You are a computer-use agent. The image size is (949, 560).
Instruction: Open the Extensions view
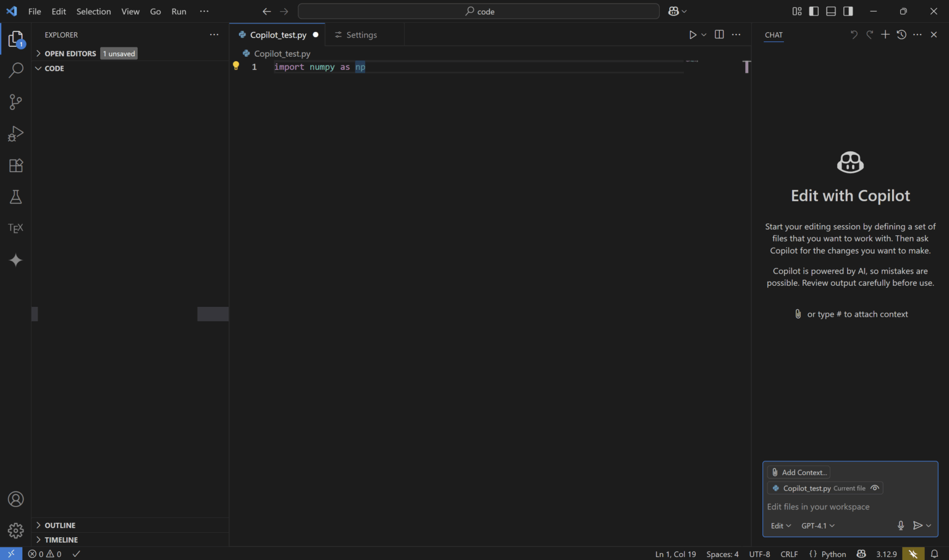[15, 165]
